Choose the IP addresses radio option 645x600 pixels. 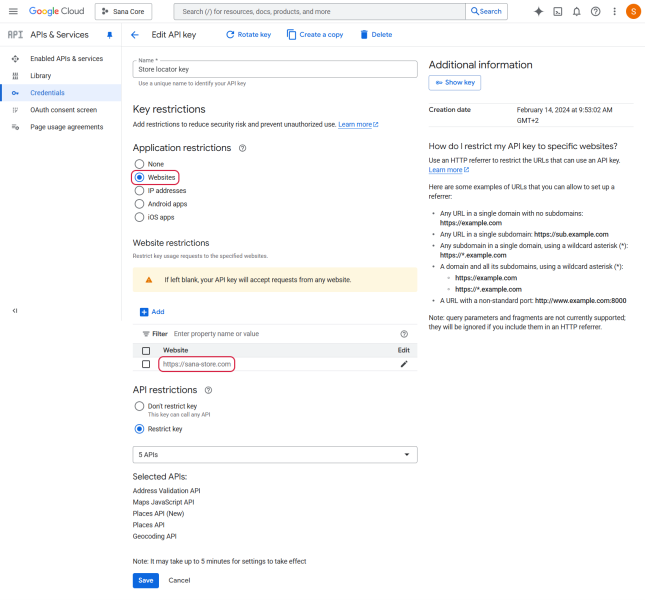pos(139,190)
